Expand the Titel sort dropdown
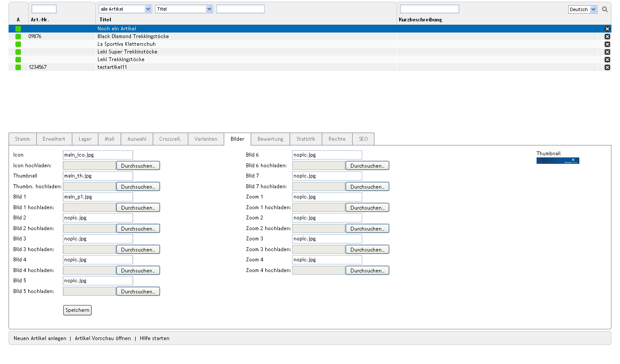Viewport: 620px width, 364px height. pyautogui.click(x=184, y=9)
